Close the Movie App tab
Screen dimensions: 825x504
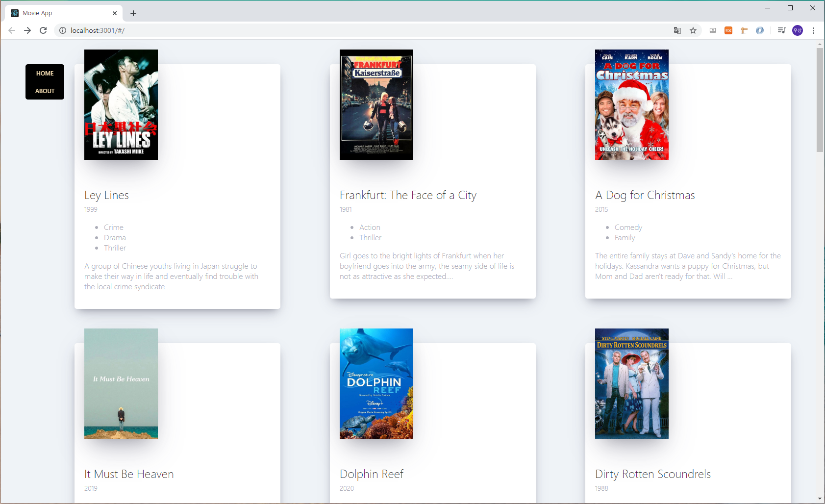click(115, 13)
